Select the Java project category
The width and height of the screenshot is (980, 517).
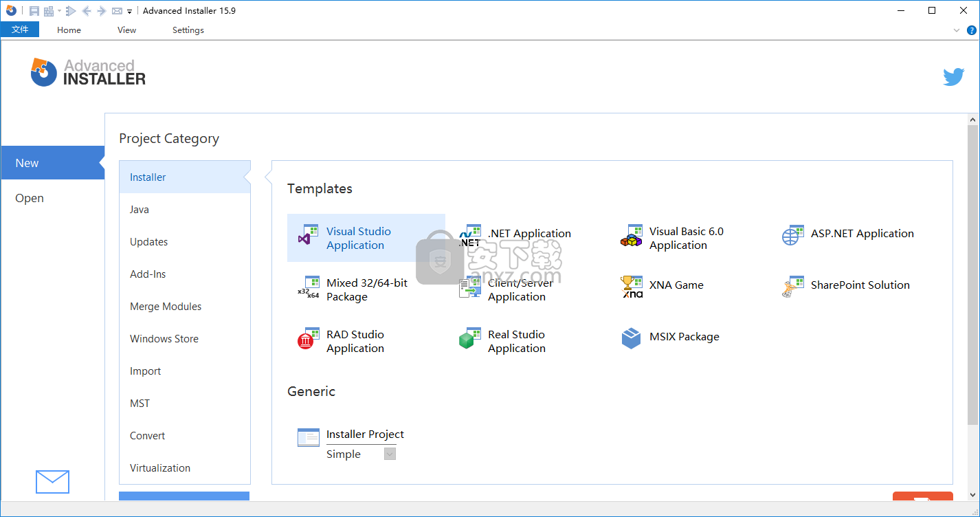click(x=185, y=210)
